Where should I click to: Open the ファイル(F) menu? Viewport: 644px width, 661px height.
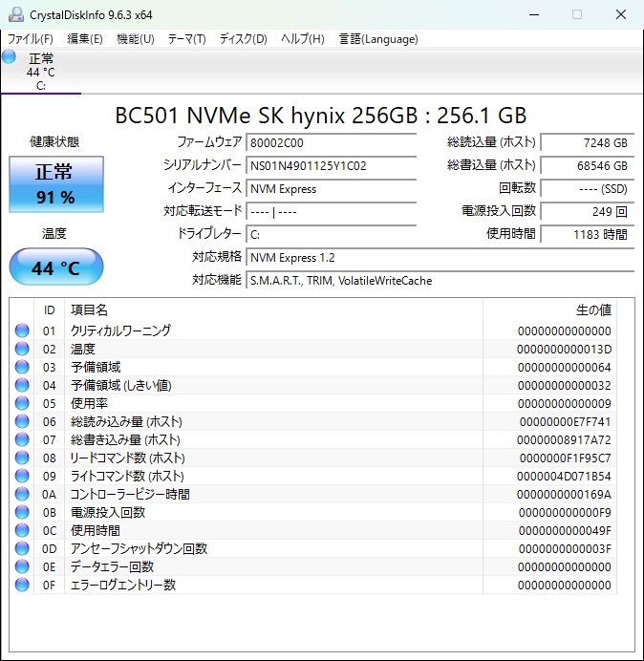pos(31,39)
